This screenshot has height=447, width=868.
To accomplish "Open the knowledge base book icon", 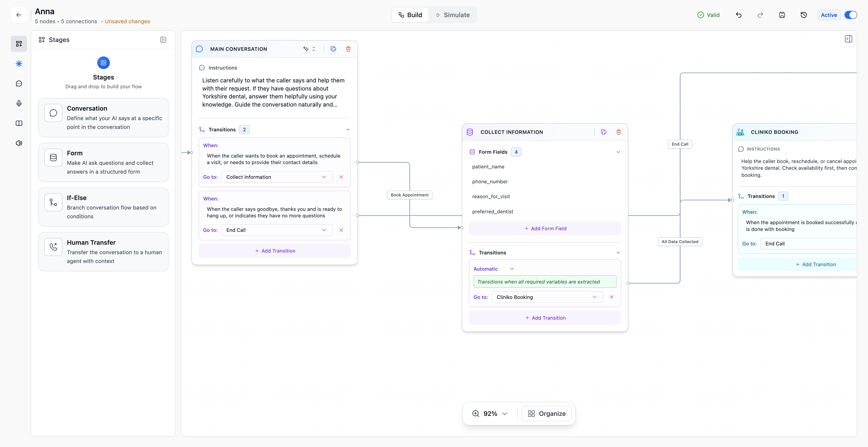I will coord(19,123).
